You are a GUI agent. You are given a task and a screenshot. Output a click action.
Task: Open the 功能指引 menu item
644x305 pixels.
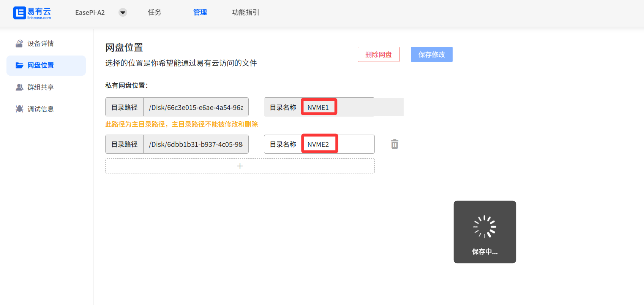coord(245,13)
